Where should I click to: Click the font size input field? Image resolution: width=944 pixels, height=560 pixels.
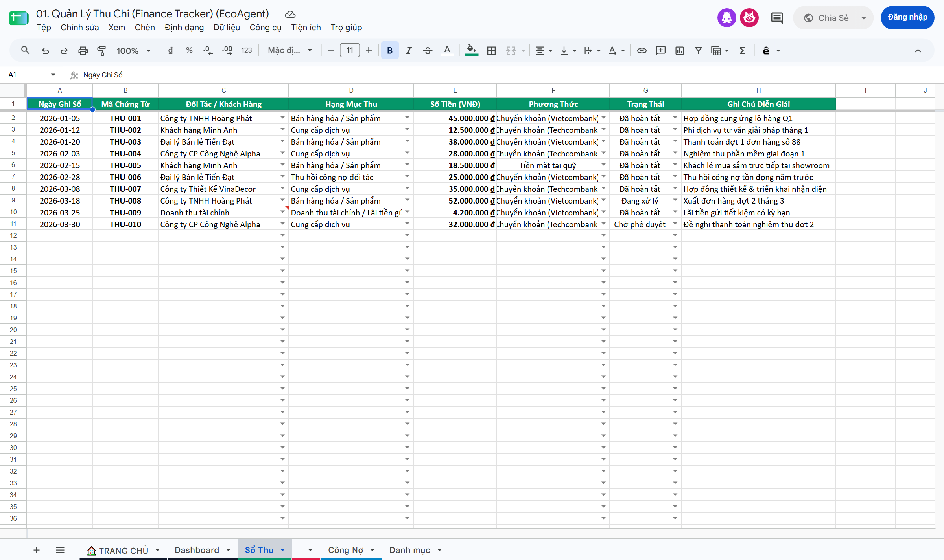coord(350,51)
